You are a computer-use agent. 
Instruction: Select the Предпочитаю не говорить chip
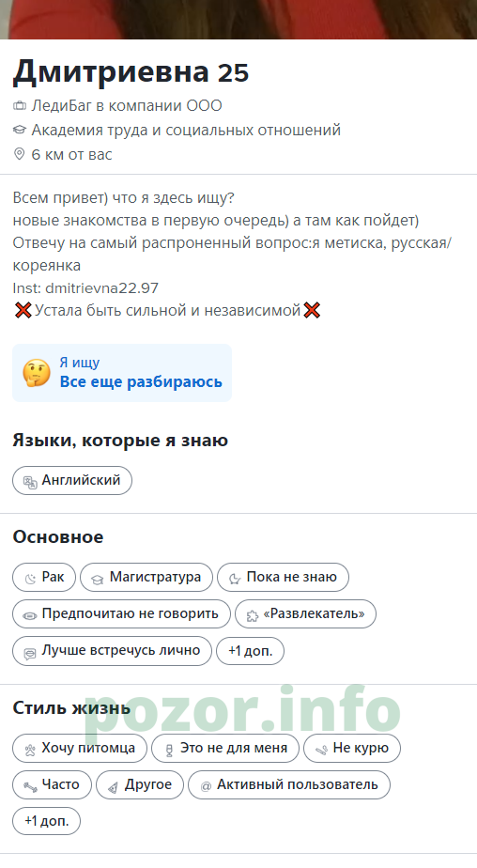click(121, 614)
